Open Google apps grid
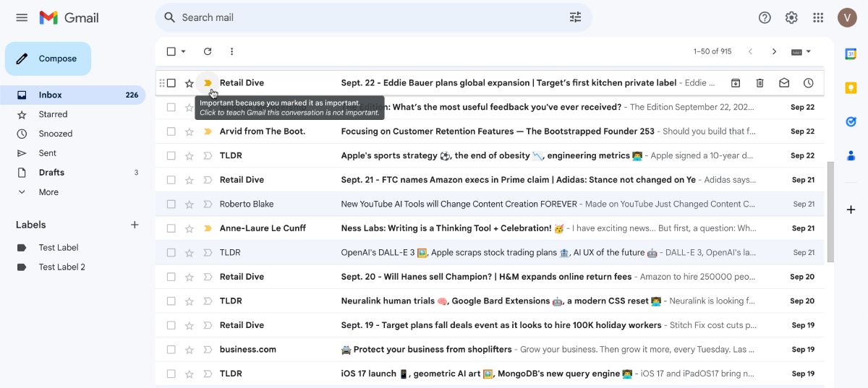The width and height of the screenshot is (868, 388). [818, 17]
